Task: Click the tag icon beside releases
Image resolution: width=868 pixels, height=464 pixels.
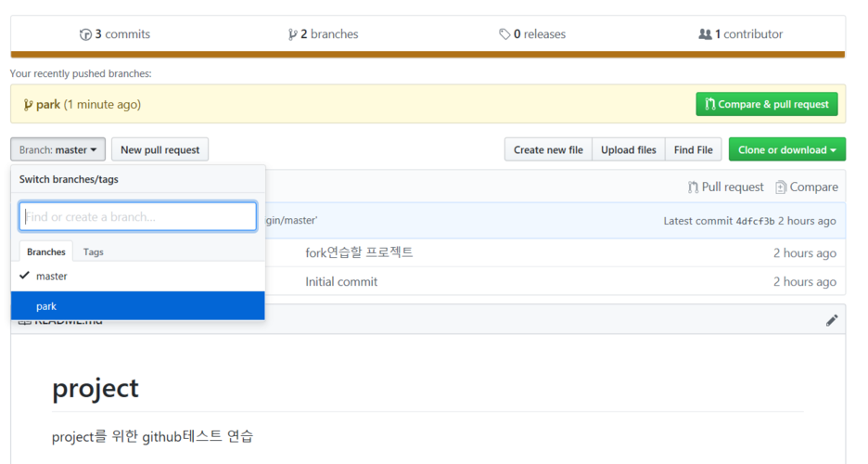Action: point(504,35)
